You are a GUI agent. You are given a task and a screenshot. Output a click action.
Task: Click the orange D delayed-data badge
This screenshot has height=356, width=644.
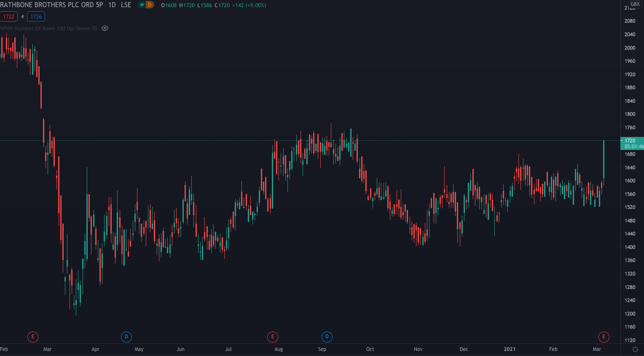click(x=150, y=5)
